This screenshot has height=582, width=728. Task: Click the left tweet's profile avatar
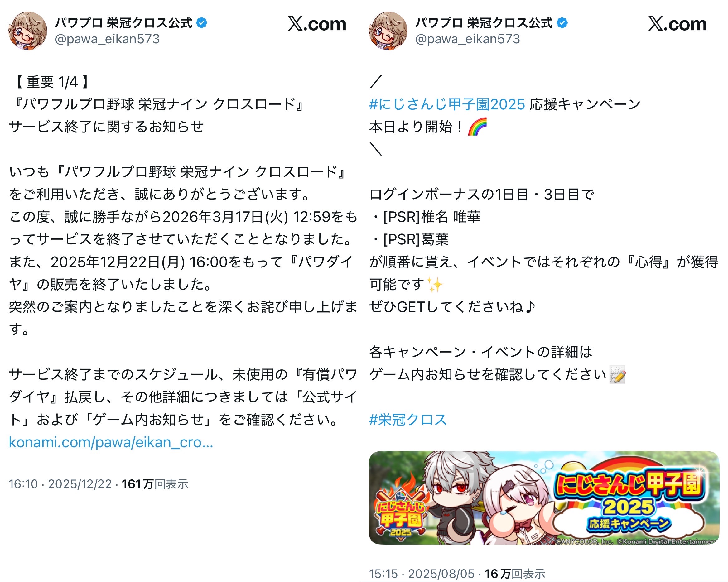tap(28, 31)
